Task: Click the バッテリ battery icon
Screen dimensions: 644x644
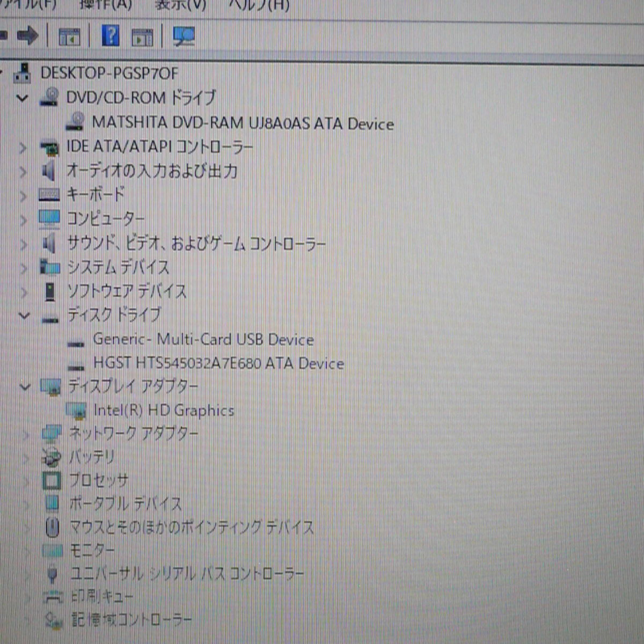Action: click(52, 457)
